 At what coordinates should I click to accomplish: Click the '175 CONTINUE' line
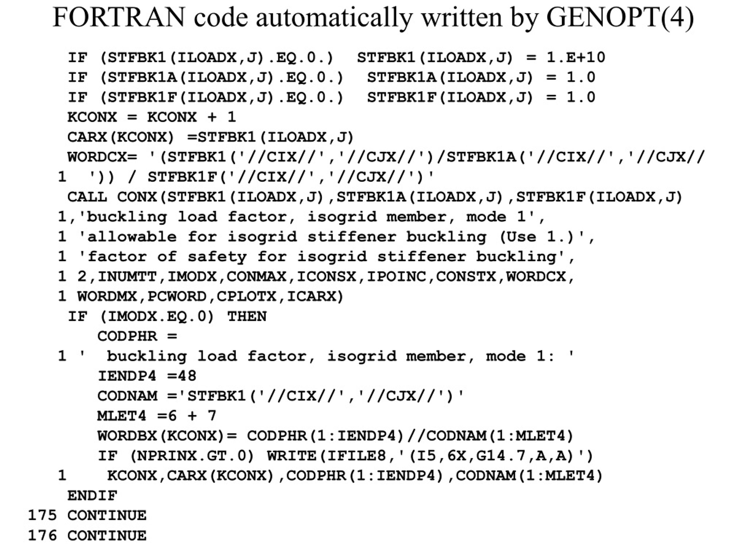point(87,515)
